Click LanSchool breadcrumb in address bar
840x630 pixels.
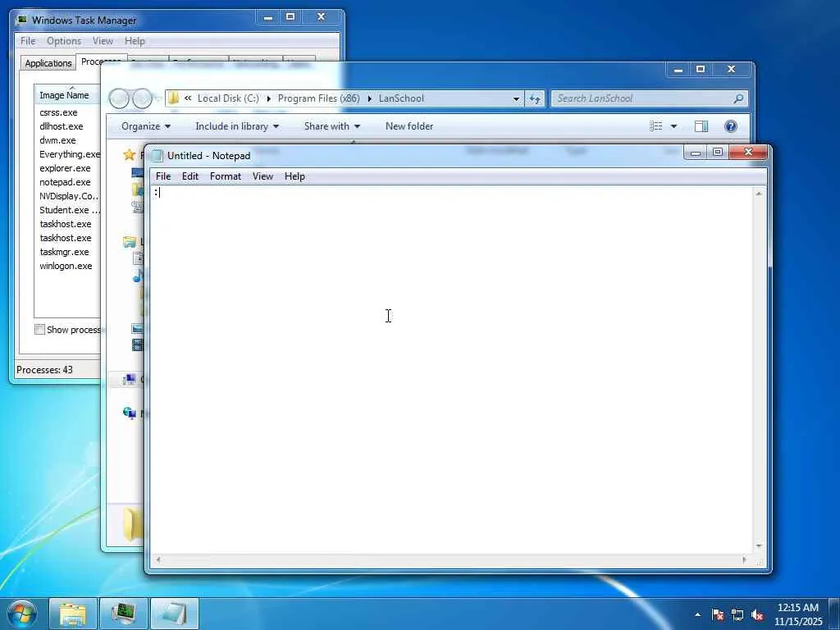pos(401,98)
